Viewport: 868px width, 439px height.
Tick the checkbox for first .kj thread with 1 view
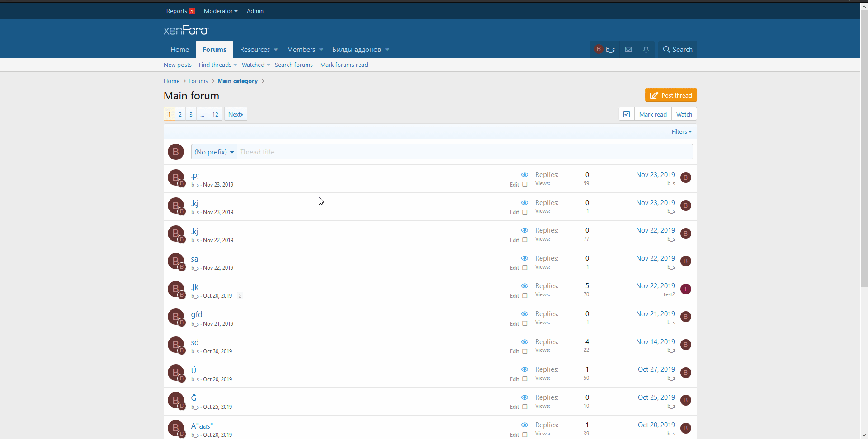[525, 212]
